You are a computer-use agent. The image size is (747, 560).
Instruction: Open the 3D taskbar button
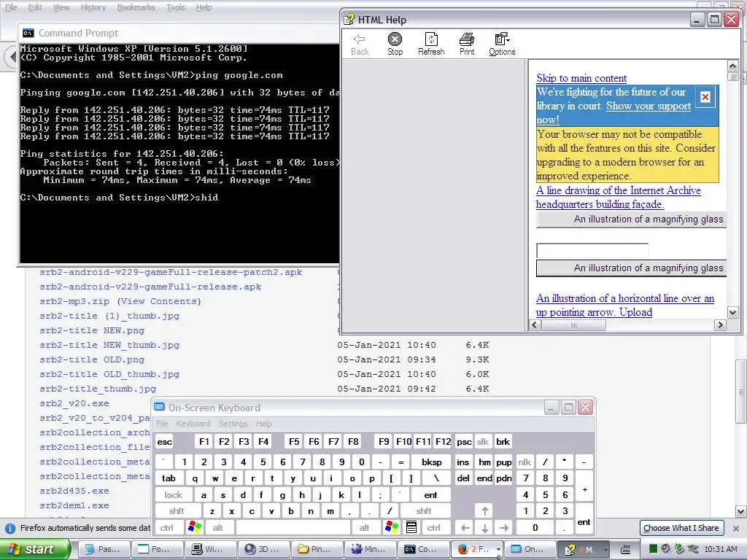click(263, 549)
